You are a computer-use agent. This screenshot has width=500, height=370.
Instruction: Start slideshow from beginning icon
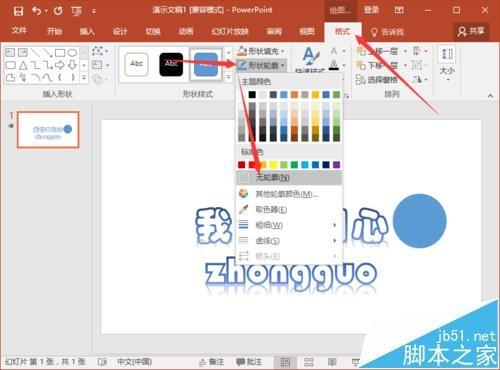[76, 12]
